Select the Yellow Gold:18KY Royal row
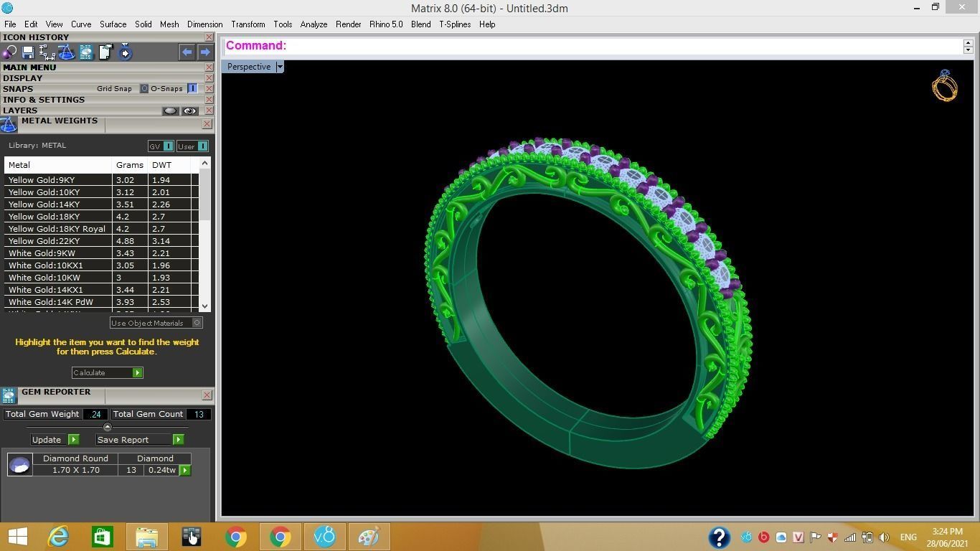Screen dimensions: 980x551 point(101,229)
